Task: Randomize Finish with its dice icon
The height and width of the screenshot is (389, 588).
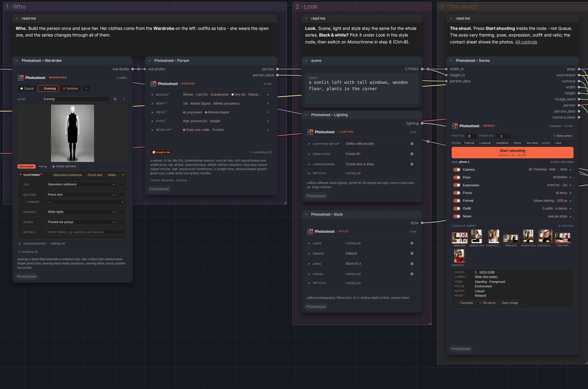Action: point(412,274)
